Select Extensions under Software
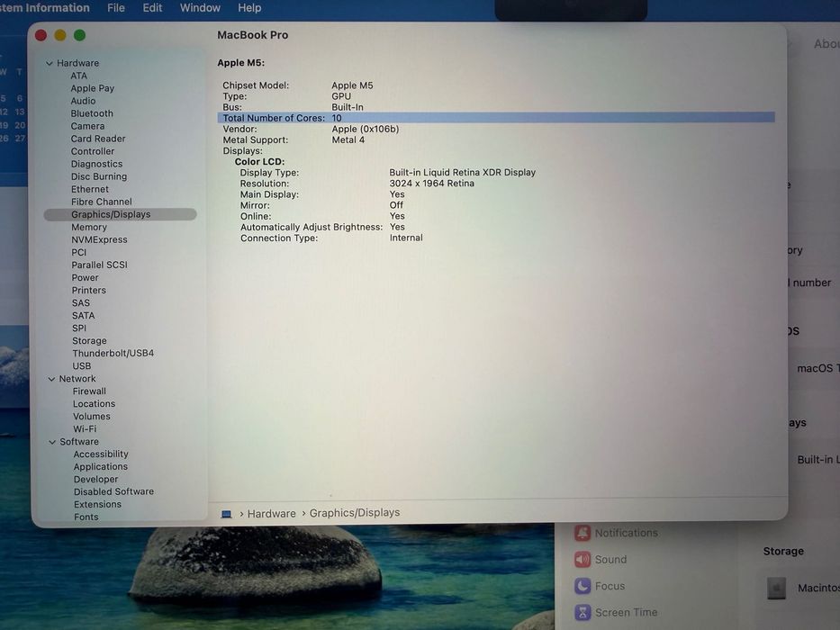This screenshot has width=840, height=630. 97,505
